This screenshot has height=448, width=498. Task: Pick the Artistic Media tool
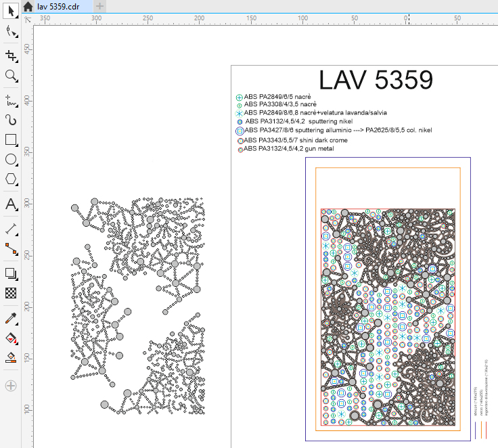[11, 120]
